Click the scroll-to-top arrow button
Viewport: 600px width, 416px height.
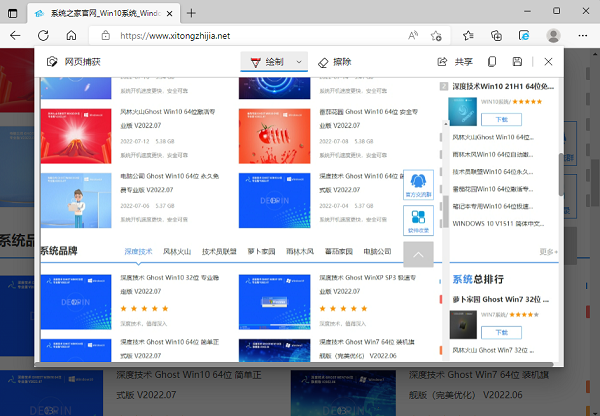[417, 254]
